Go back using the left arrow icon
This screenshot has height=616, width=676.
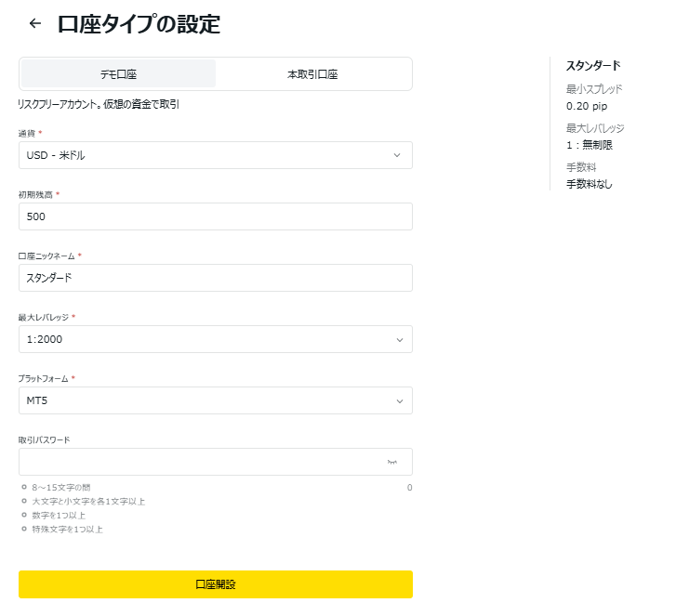tap(35, 23)
